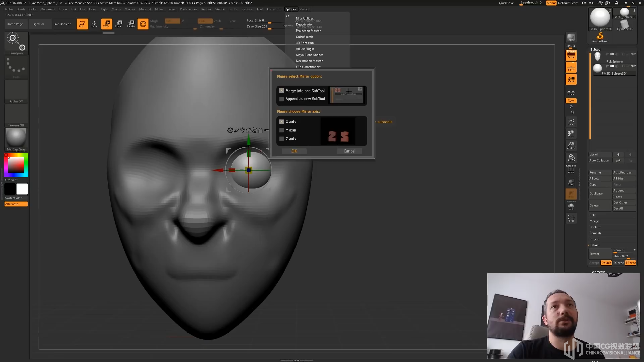Click the Duplicate subtool button
Image resolution: width=644 pixels, height=362 pixels.
(x=600, y=193)
